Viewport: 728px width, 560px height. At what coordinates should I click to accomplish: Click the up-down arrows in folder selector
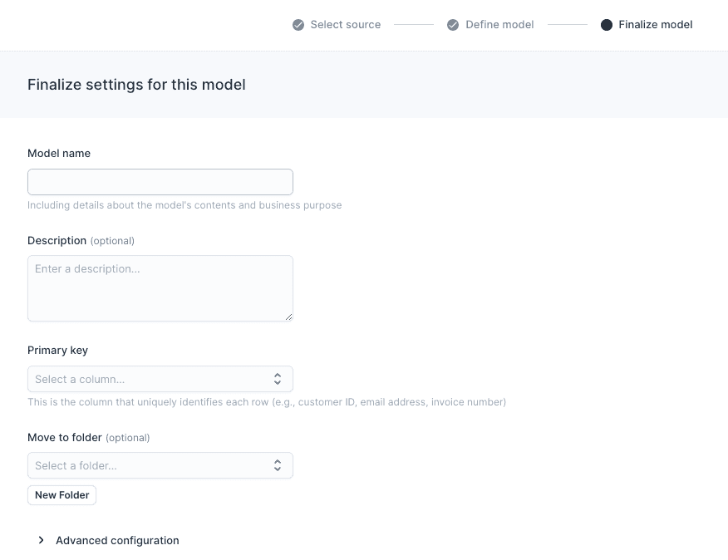278,464
